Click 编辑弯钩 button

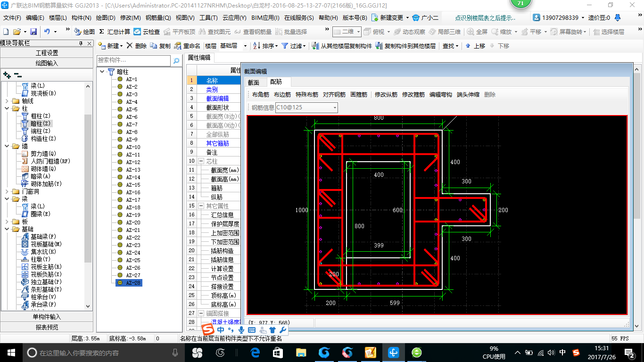click(440, 95)
